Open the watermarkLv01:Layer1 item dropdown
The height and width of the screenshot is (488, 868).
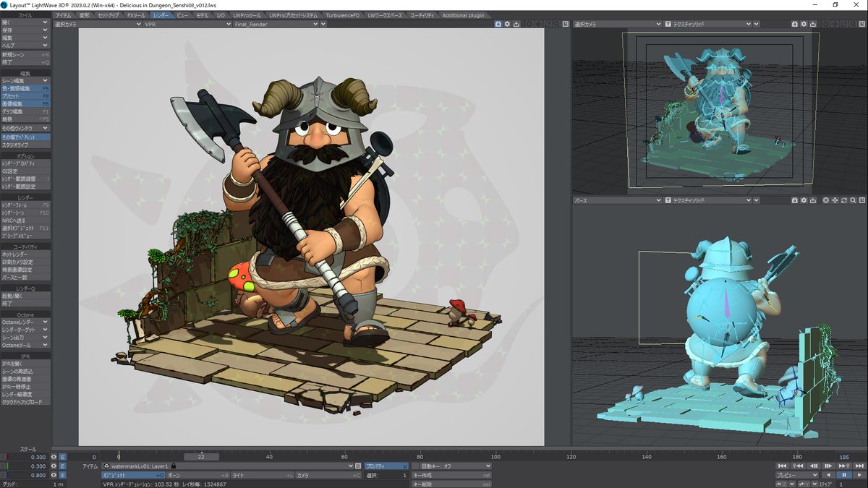228,466
